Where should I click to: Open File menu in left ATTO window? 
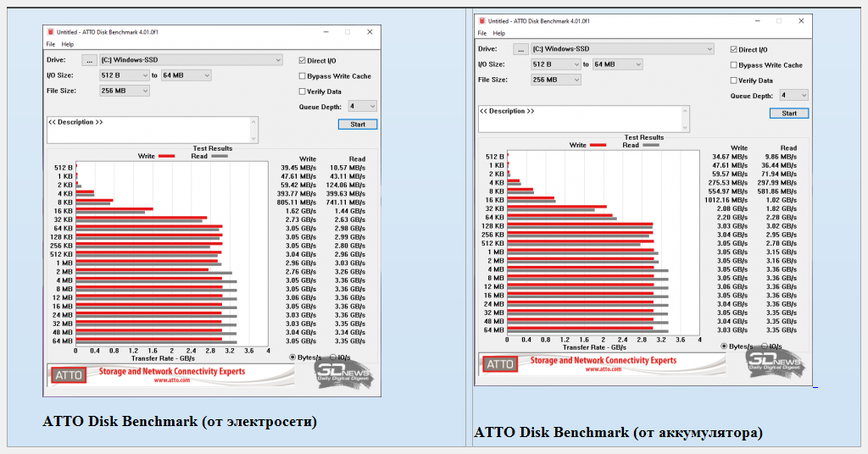tap(50, 44)
